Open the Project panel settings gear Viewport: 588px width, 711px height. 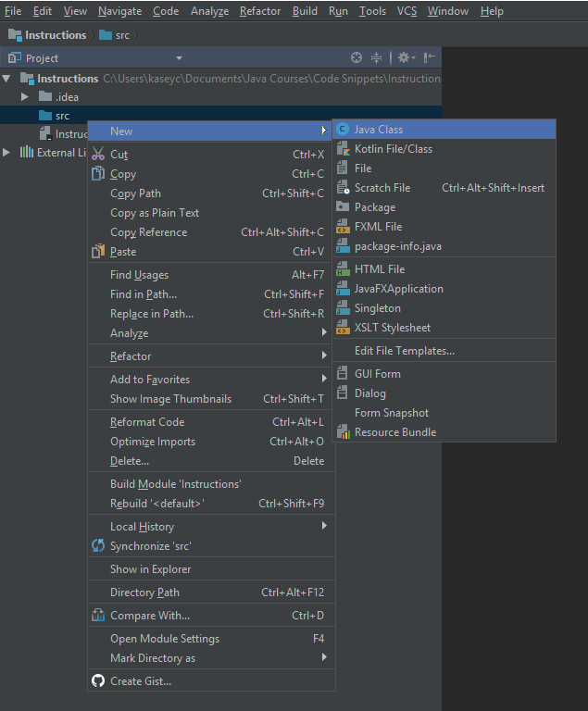pyautogui.click(x=407, y=57)
